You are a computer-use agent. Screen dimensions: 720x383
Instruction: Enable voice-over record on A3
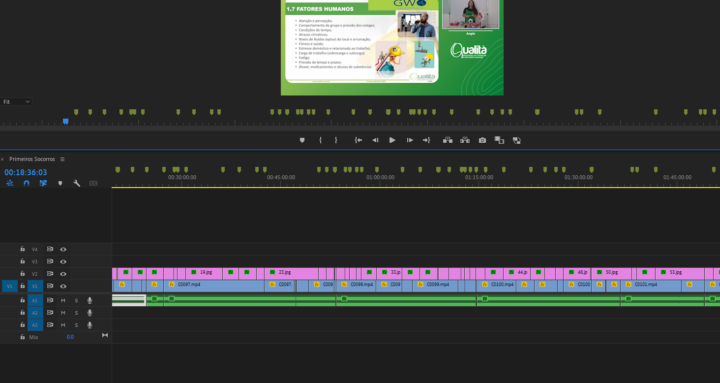pos(90,325)
